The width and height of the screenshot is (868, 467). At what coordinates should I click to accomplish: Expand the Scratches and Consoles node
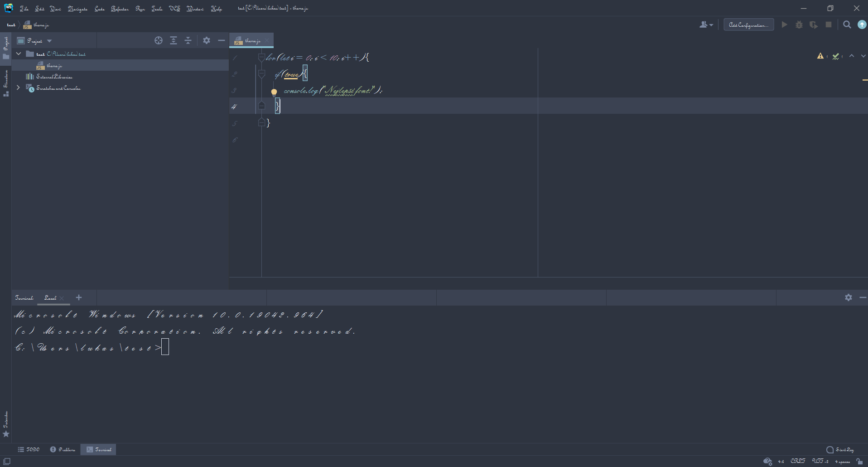tap(18, 88)
